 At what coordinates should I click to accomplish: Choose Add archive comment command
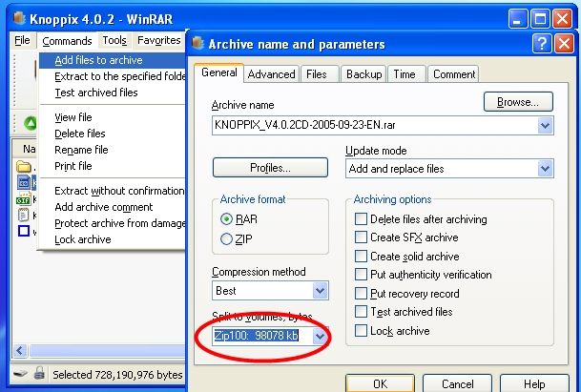[x=113, y=207]
